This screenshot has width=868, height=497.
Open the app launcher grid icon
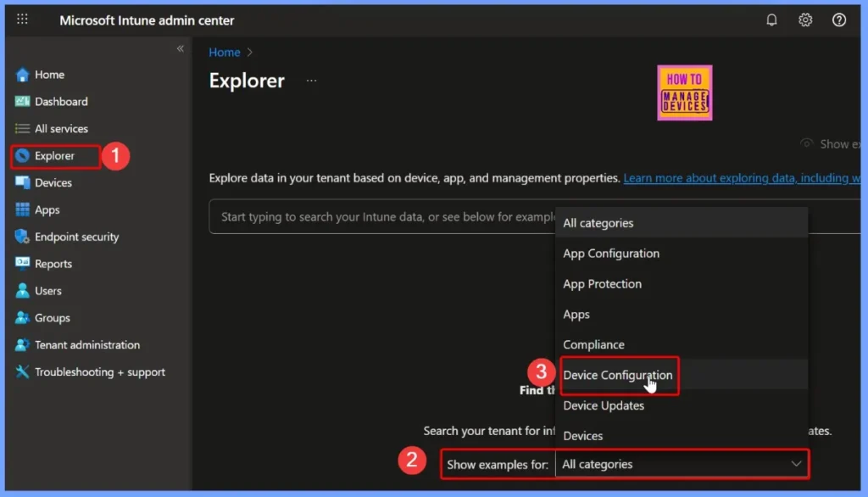[x=22, y=20]
